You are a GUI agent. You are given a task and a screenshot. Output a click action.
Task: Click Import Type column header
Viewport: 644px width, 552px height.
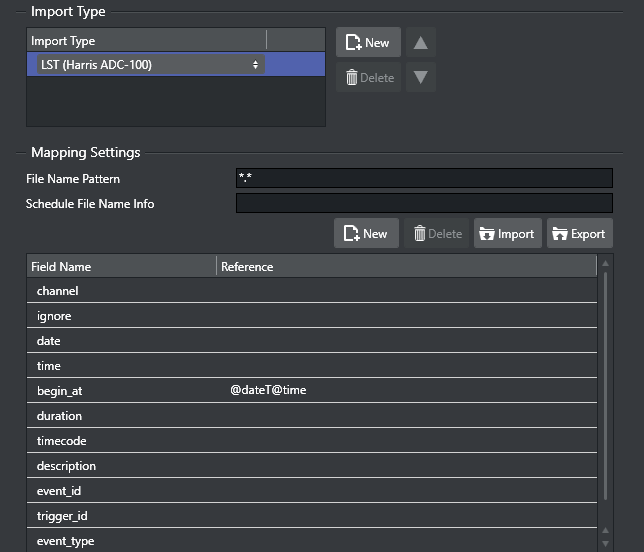point(145,41)
